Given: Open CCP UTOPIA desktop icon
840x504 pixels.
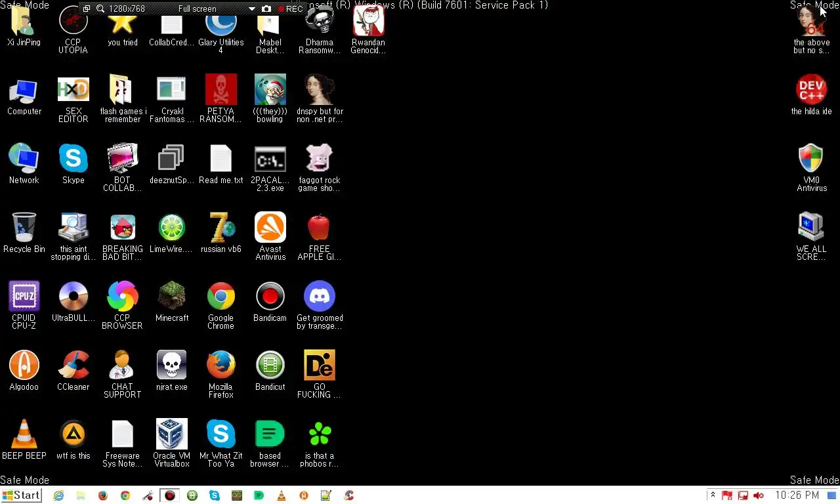Looking at the screenshot, I should (x=73, y=29).
